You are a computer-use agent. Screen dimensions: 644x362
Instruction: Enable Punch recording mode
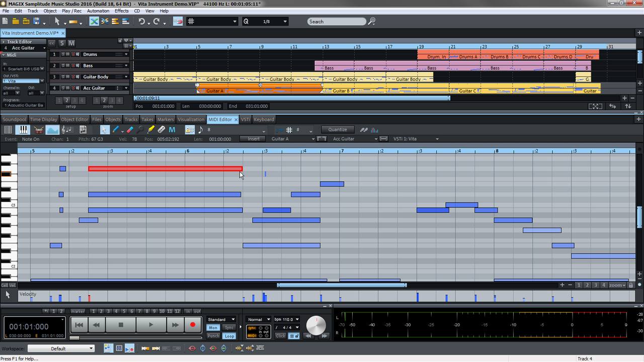click(213, 336)
